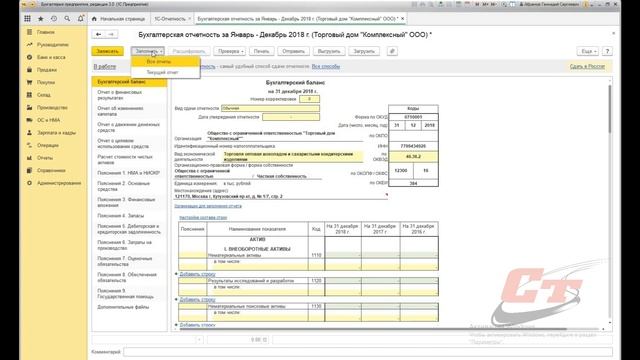Expand the Проверка dropdown button
The width and height of the screenshot is (640, 360).
[x=229, y=51]
